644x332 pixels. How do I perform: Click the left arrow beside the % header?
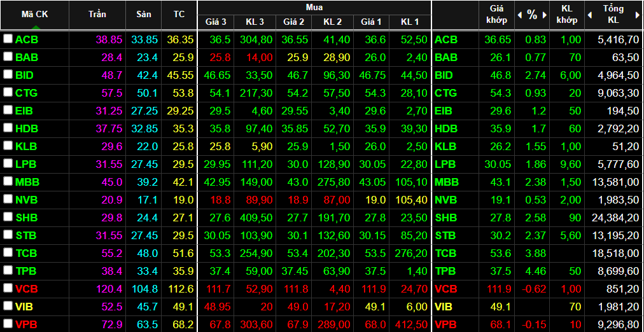point(520,15)
